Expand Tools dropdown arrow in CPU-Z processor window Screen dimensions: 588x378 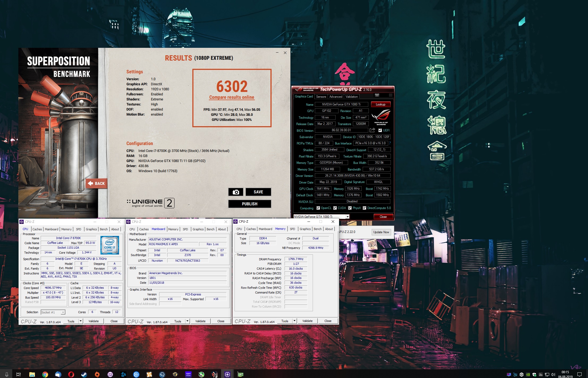coord(81,321)
